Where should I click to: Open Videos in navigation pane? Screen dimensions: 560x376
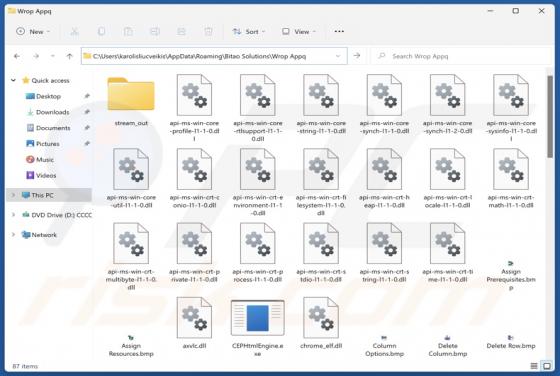coord(46,175)
